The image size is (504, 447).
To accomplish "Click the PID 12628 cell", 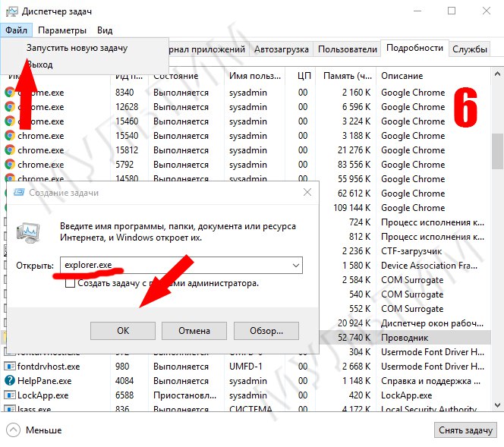I will (x=127, y=107).
